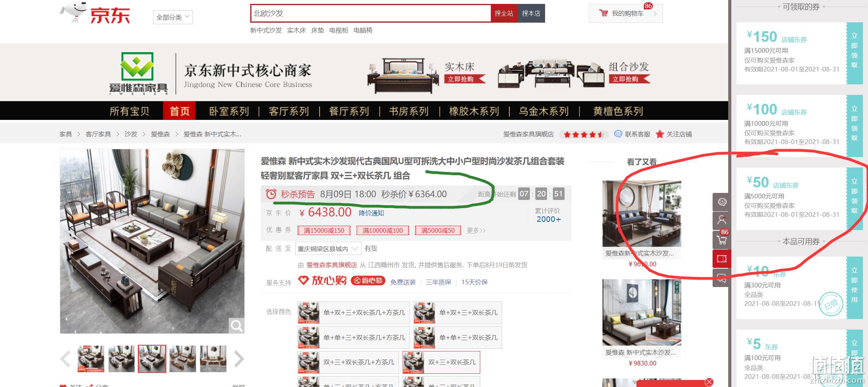Select option 单+双+三+双长茶几+方茶几

pos(354,313)
